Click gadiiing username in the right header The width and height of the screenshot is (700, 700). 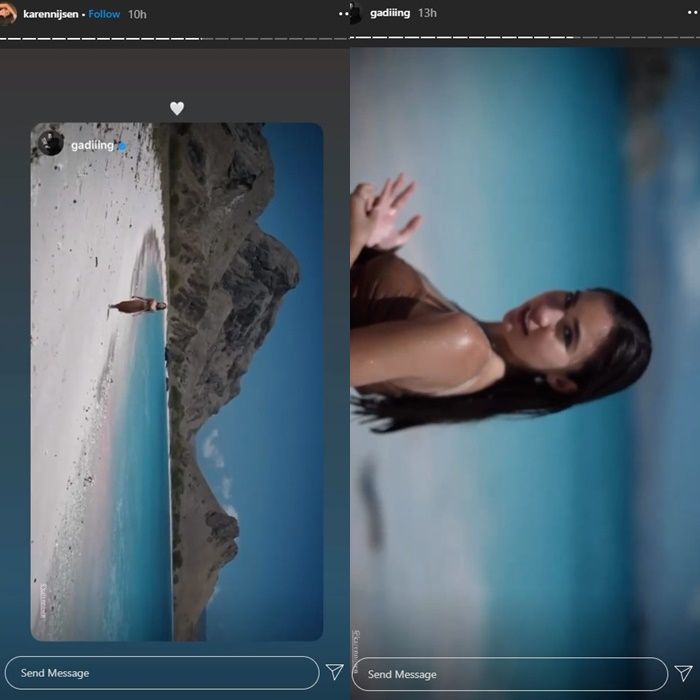point(390,13)
